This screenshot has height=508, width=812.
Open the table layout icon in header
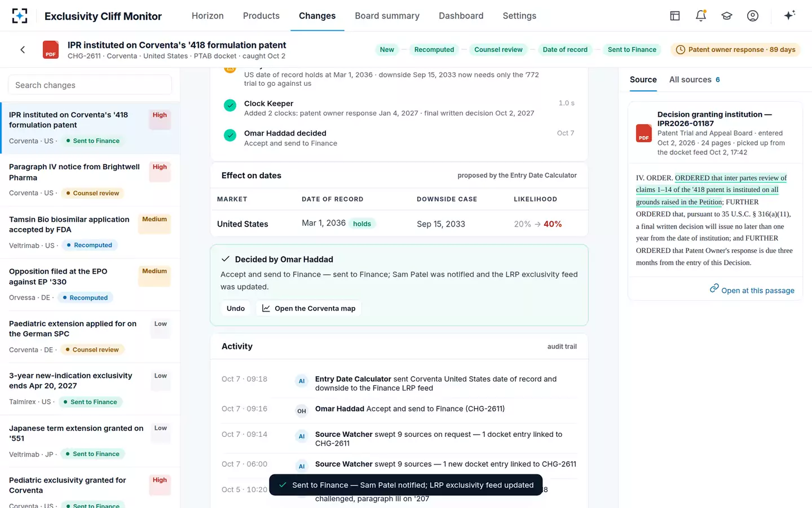coord(675,16)
